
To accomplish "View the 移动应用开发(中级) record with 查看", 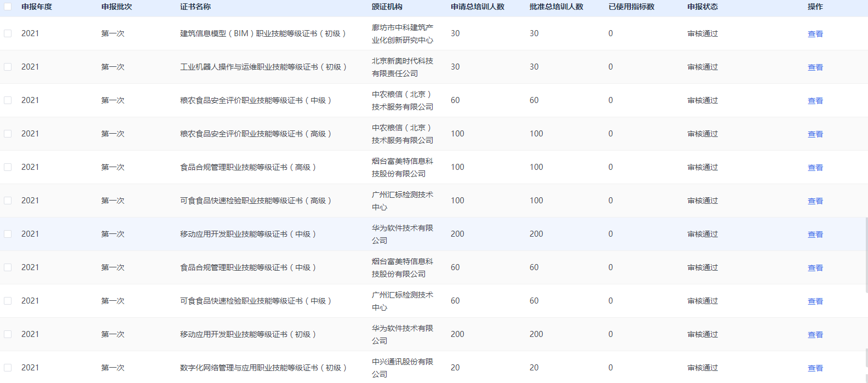I will coord(815,235).
